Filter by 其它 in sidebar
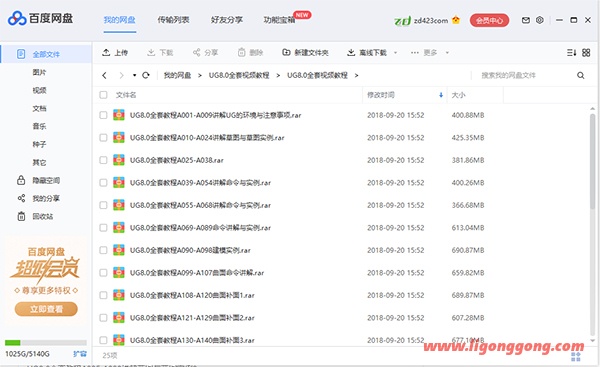Image resolution: width=600 pixels, height=367 pixels. coord(39,162)
